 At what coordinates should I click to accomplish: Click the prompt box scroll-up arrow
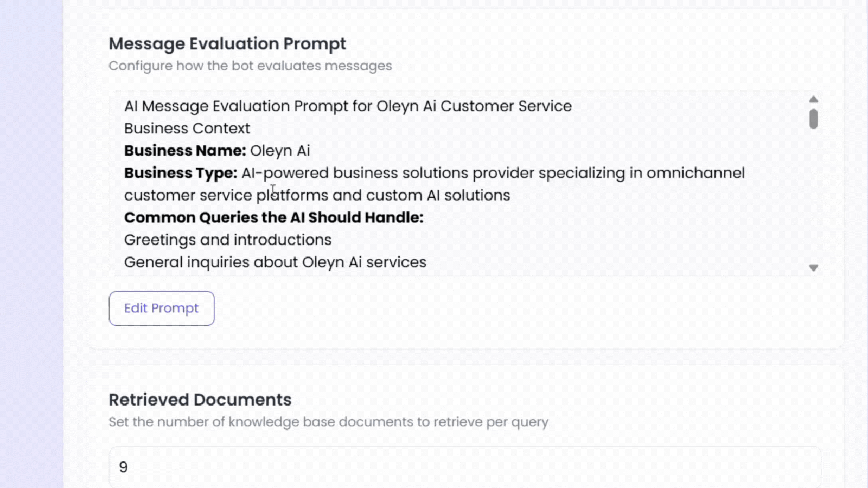[x=813, y=99]
